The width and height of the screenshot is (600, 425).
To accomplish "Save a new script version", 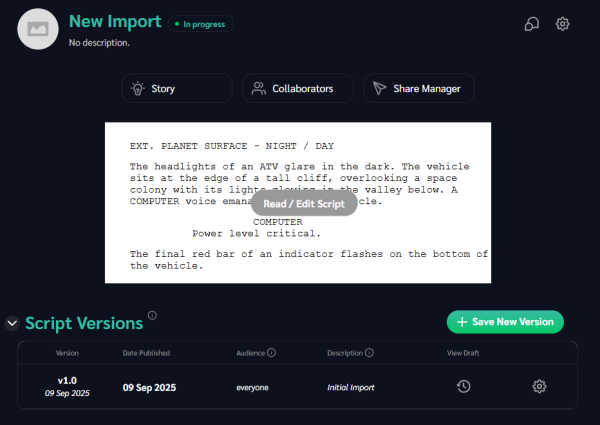I will click(505, 321).
